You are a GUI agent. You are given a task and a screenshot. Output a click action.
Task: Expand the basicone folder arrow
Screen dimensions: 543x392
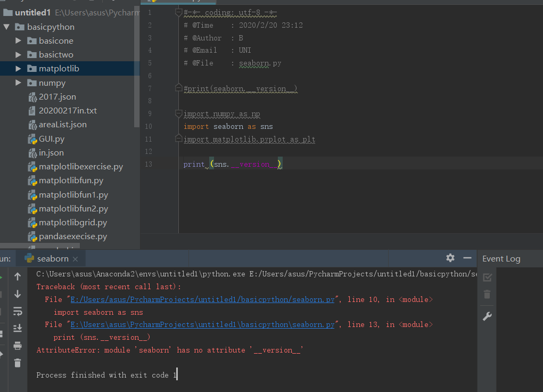[x=18, y=40]
